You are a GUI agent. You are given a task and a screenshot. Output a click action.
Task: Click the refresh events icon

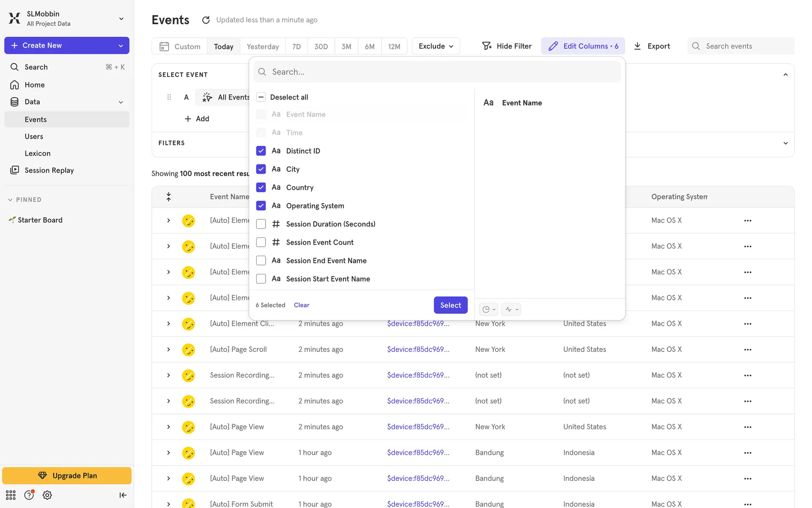pyautogui.click(x=206, y=20)
